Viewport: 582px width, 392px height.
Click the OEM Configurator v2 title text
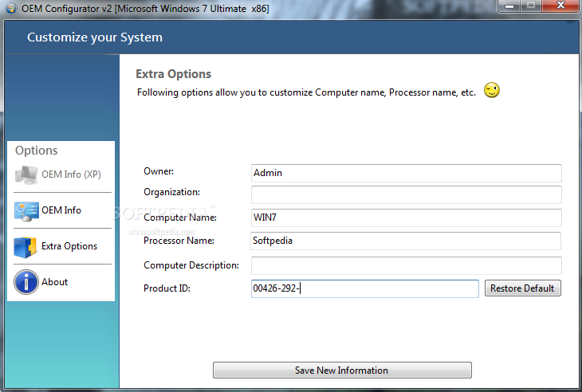145,9
